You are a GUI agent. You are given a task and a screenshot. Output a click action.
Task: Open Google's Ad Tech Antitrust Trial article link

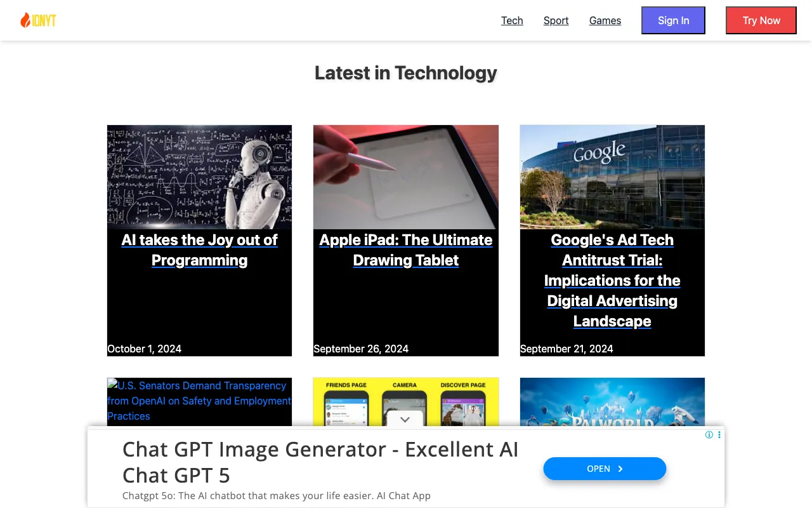612,281
